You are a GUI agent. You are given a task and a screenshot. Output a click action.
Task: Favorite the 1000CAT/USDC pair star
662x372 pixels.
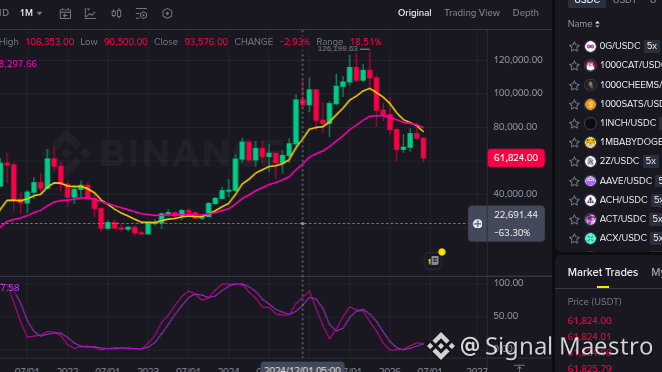point(574,65)
